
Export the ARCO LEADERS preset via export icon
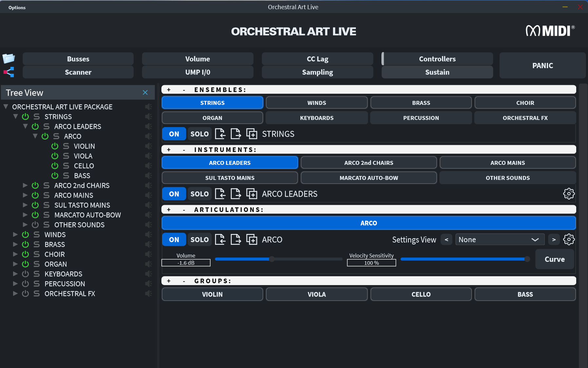(236, 194)
